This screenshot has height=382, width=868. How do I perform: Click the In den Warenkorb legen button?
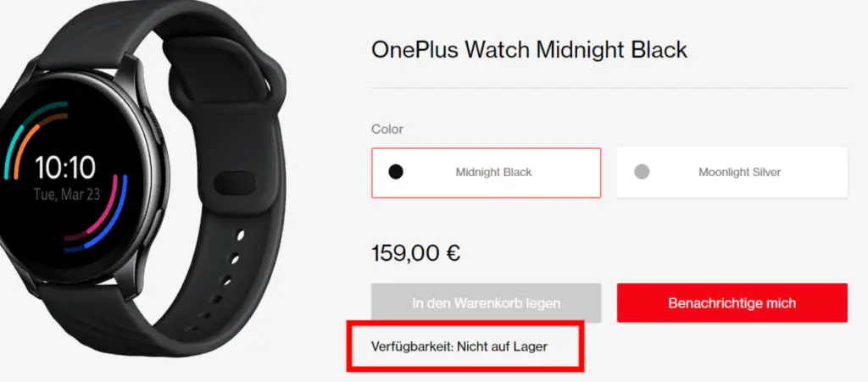click(x=486, y=303)
